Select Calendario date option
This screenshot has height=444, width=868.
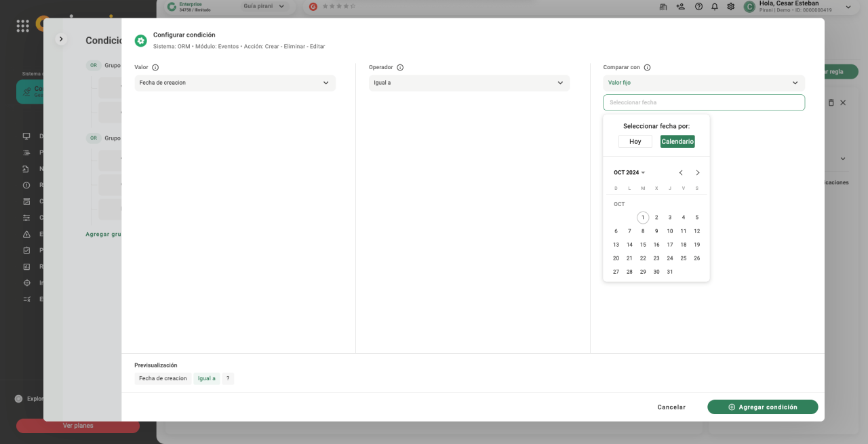tap(677, 142)
